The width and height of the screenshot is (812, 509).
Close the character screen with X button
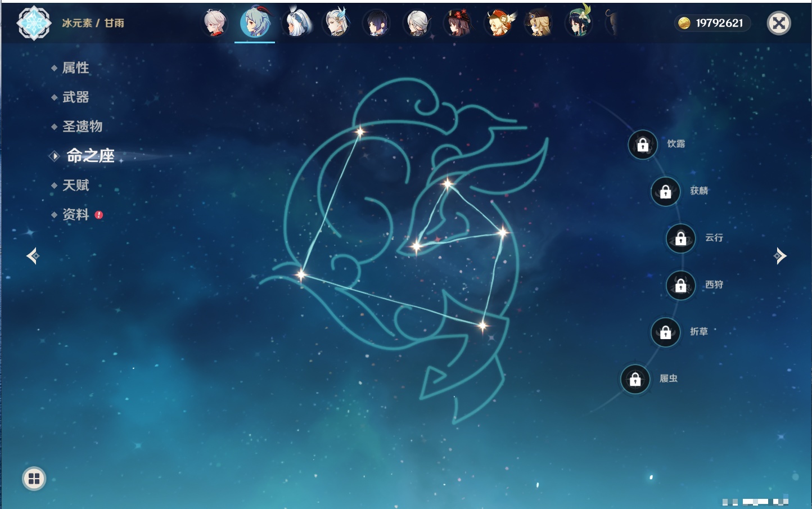click(779, 23)
